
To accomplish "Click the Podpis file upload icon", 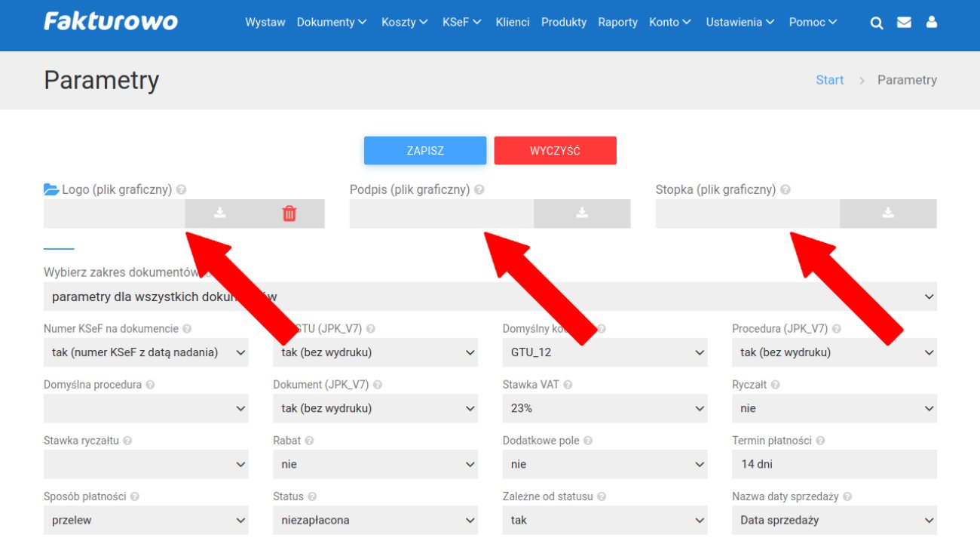I will [x=582, y=214].
